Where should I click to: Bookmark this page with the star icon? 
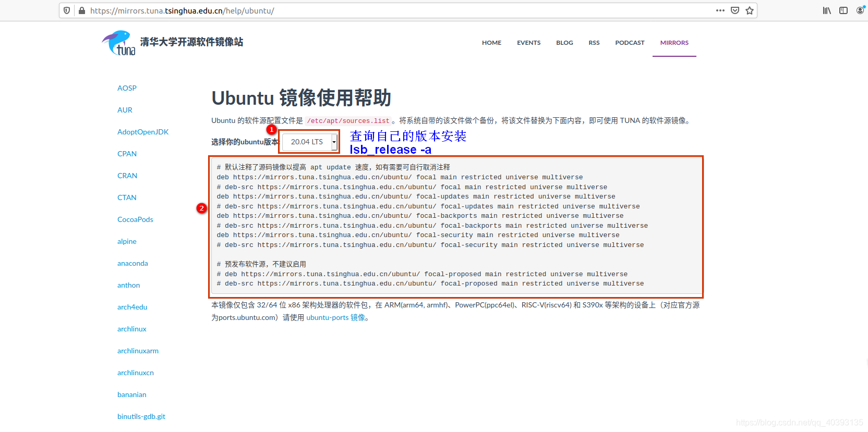click(x=750, y=10)
